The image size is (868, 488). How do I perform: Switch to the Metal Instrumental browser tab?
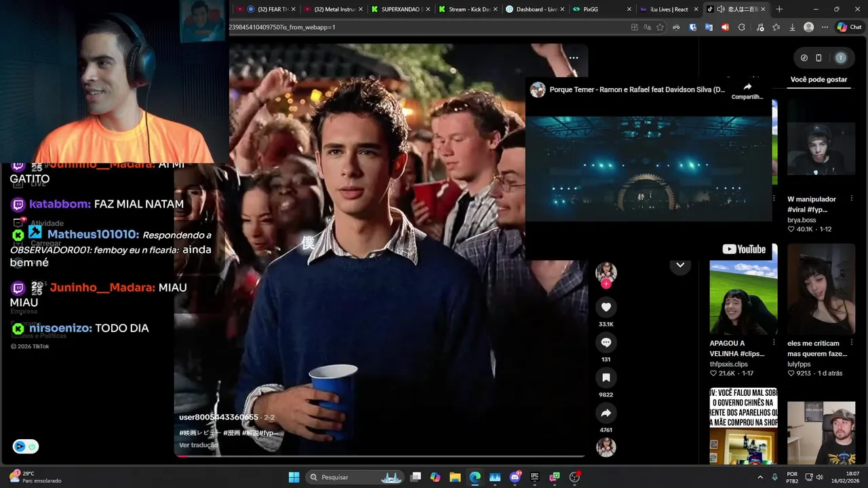(x=334, y=9)
